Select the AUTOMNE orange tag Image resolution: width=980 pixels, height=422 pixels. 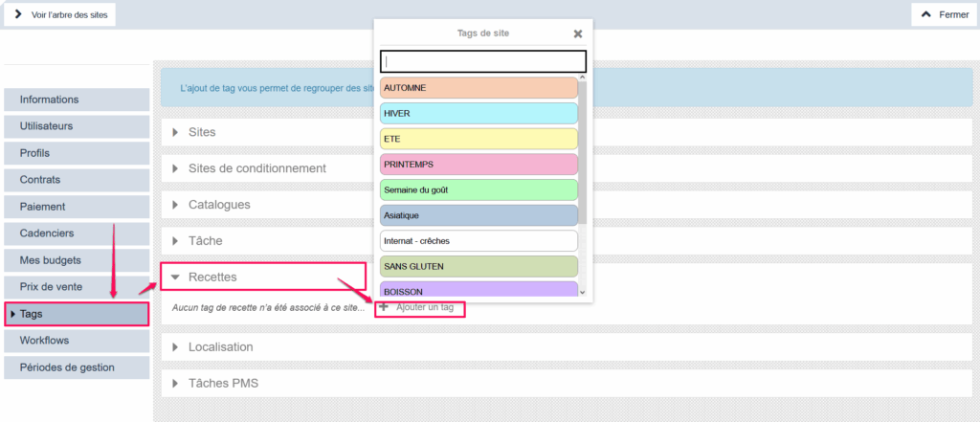479,88
